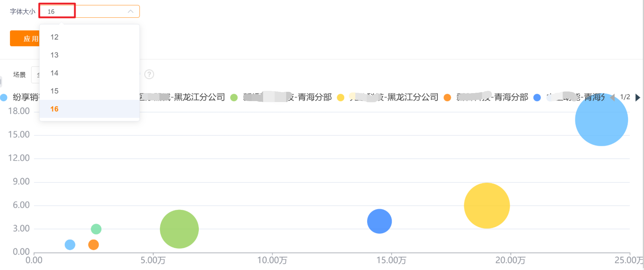Open the 场景 scene dropdown
This screenshot has height=270, width=644.
pyautogui.click(x=35, y=75)
